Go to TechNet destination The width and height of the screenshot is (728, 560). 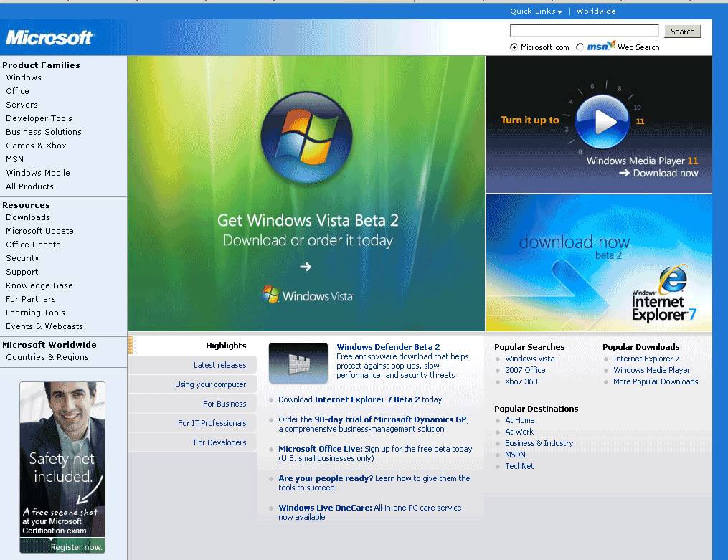[519, 466]
